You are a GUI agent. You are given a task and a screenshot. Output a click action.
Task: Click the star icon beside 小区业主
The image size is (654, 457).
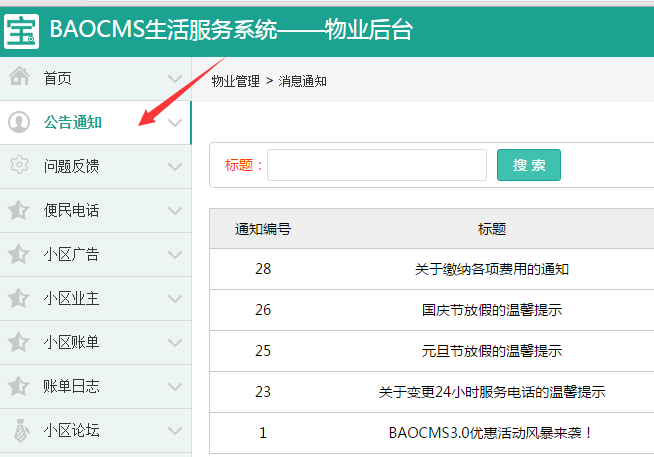click(18, 298)
